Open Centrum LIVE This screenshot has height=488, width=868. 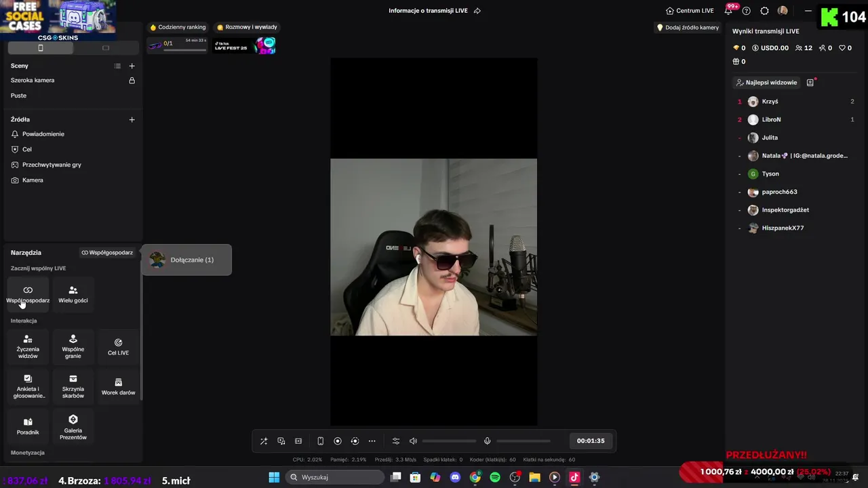tap(690, 11)
